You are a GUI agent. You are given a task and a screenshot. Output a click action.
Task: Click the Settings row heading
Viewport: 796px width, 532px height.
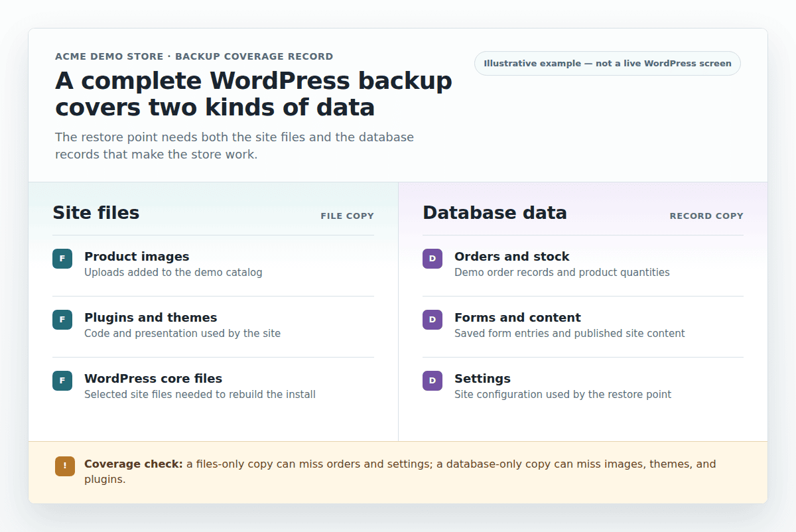[x=482, y=379]
